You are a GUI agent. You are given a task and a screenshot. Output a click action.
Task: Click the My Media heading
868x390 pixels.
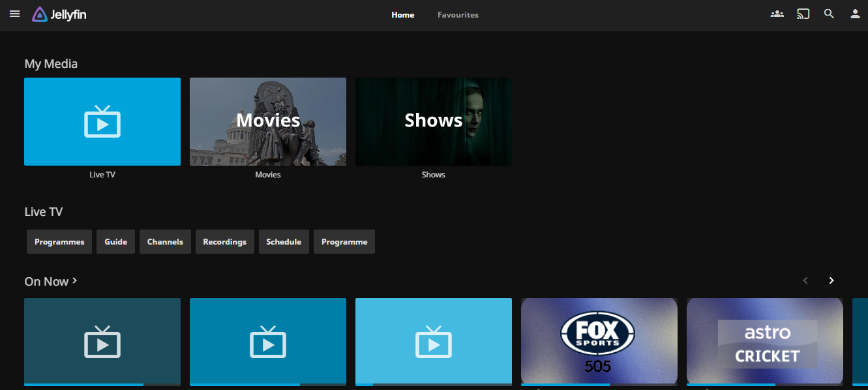[51, 64]
